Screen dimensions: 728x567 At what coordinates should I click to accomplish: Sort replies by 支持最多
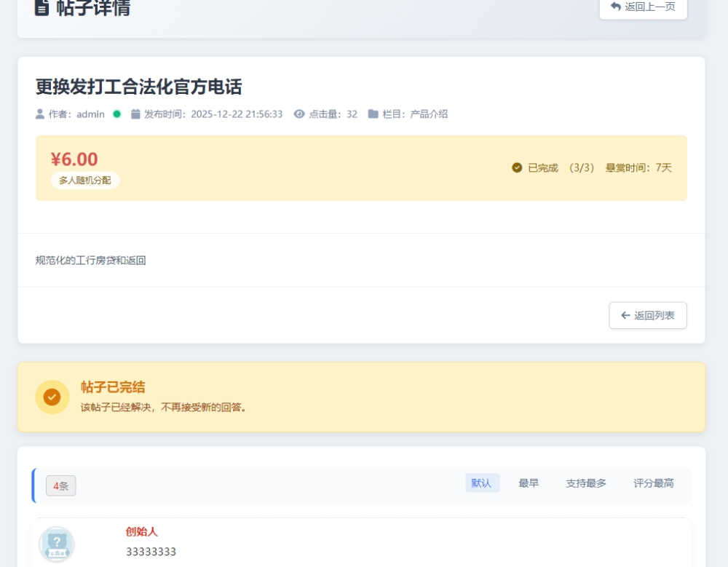point(585,483)
